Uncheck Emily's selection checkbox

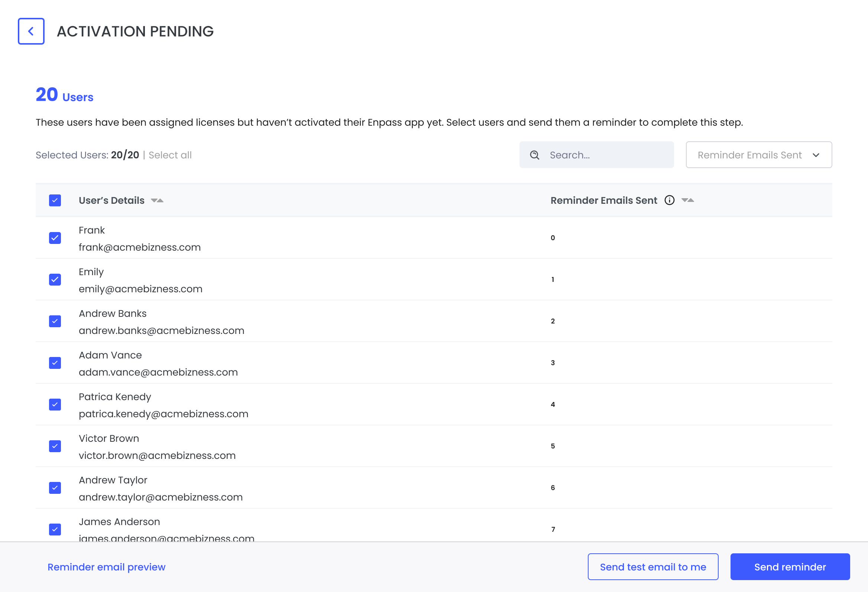[55, 280]
